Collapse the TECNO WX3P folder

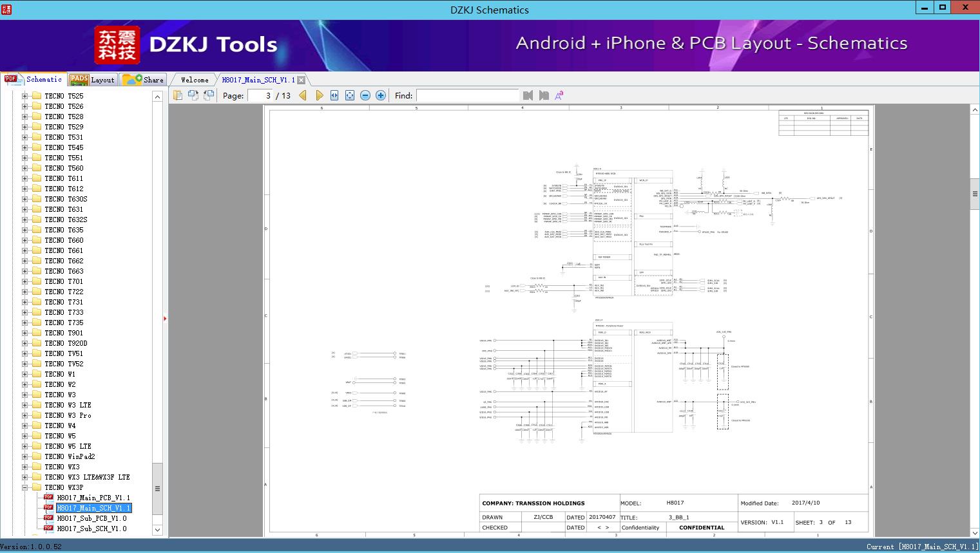pos(25,487)
